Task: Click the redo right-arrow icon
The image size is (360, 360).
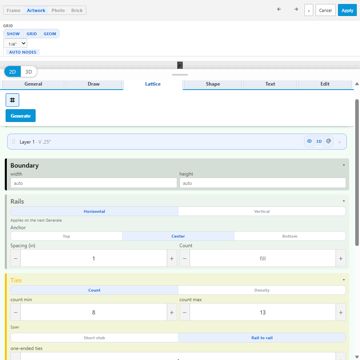Action: (x=296, y=10)
